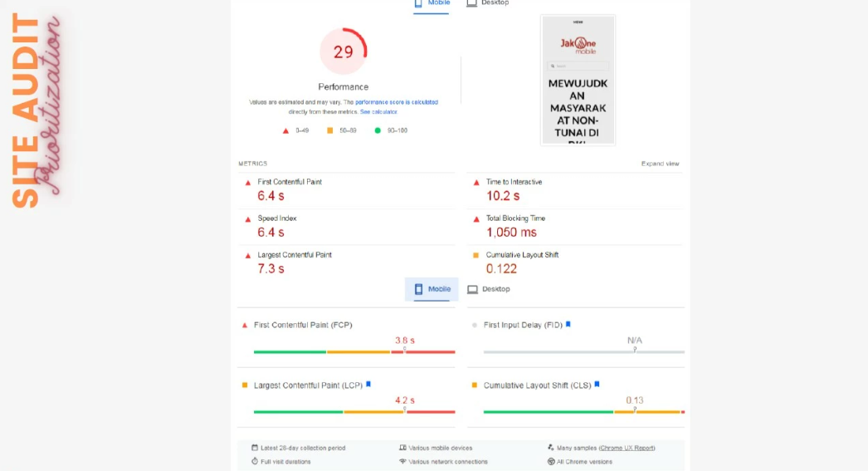Click red triangle beside Largest Contentful Paint 7.3 s
The image size is (868, 471).
248,256
